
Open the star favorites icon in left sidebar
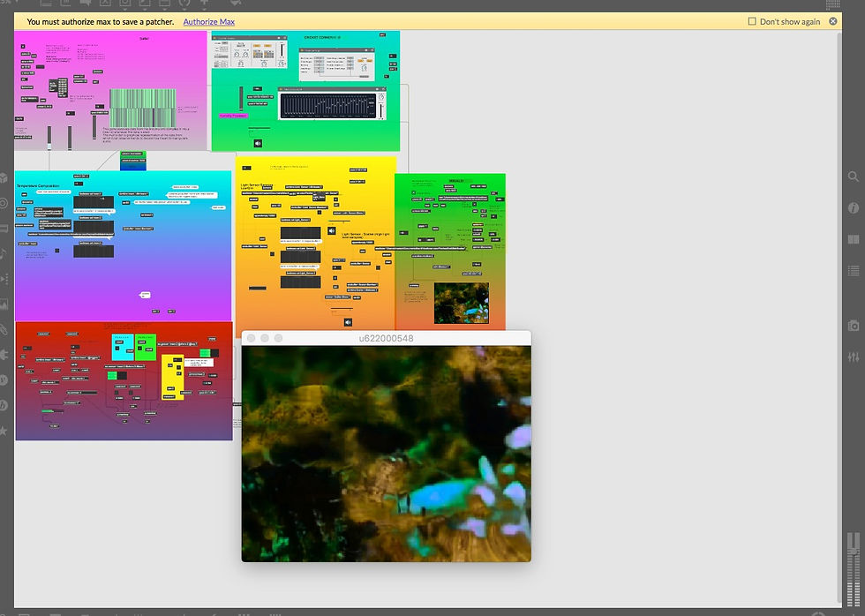tap(4, 431)
